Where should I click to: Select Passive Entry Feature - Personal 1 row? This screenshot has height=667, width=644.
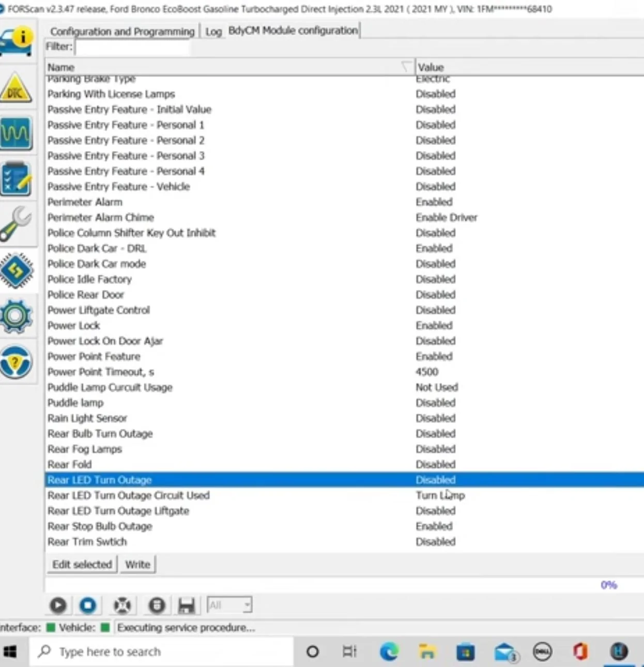click(345, 125)
